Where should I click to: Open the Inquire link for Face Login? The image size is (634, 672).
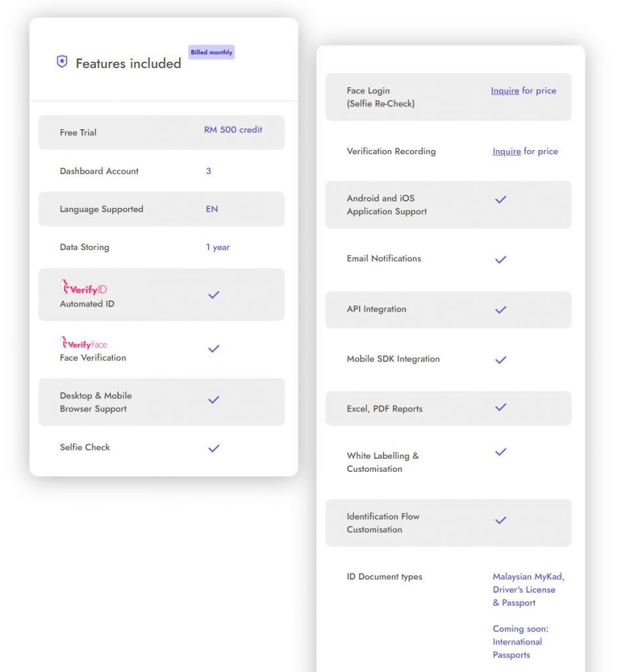point(505,91)
